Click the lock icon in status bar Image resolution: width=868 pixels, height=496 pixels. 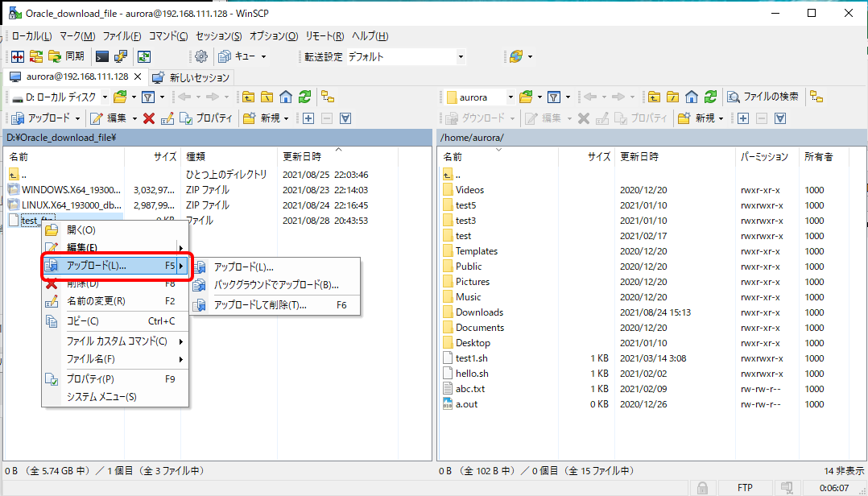(702, 488)
